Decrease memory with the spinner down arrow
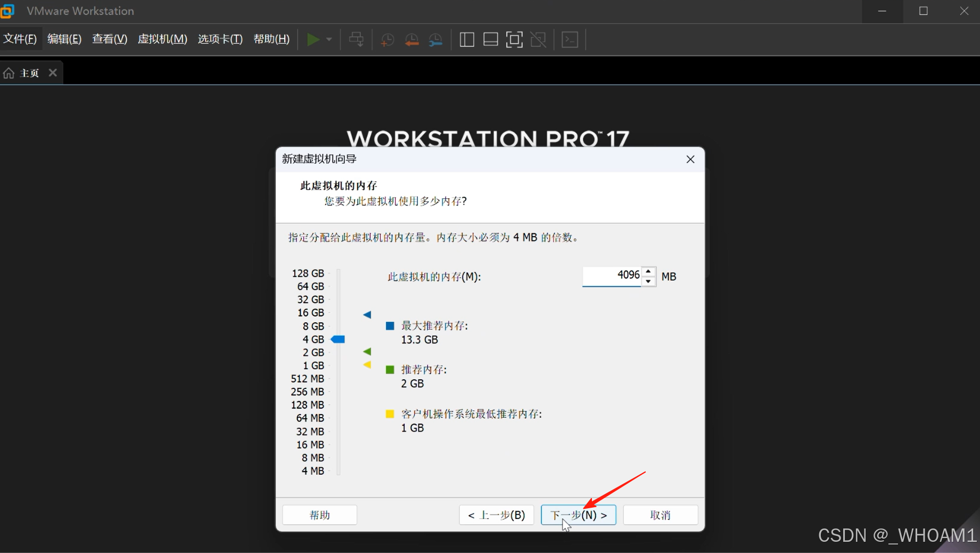Image resolution: width=980 pixels, height=553 pixels. pyautogui.click(x=648, y=281)
